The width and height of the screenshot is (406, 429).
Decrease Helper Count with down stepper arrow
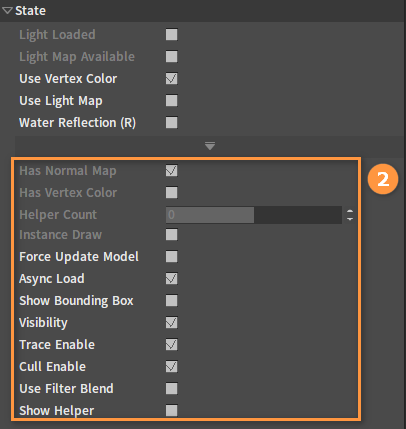click(350, 218)
